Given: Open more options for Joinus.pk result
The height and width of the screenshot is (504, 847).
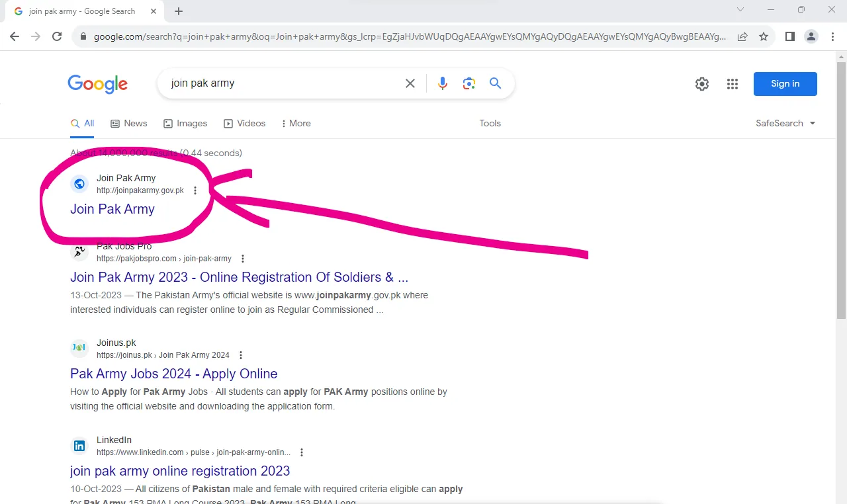Looking at the screenshot, I should tap(241, 355).
